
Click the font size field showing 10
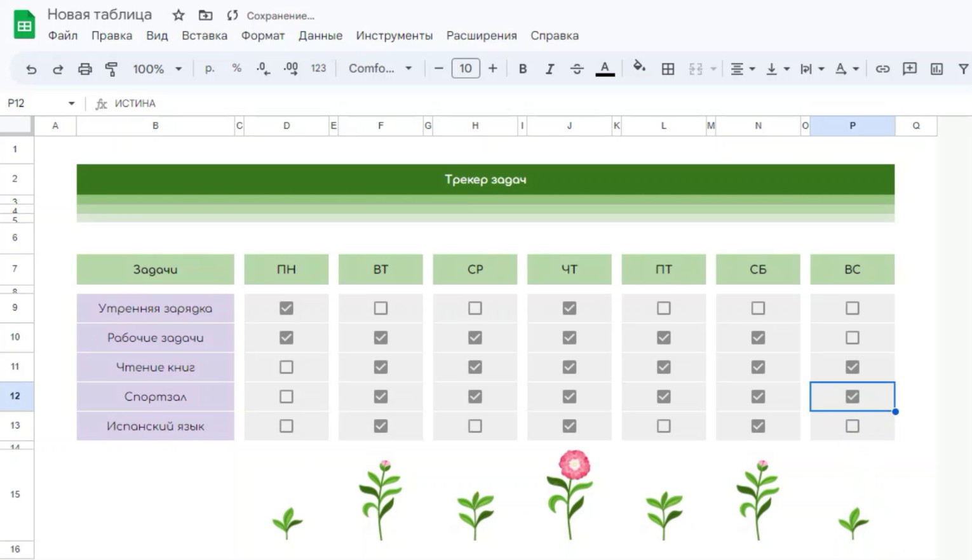pos(466,68)
